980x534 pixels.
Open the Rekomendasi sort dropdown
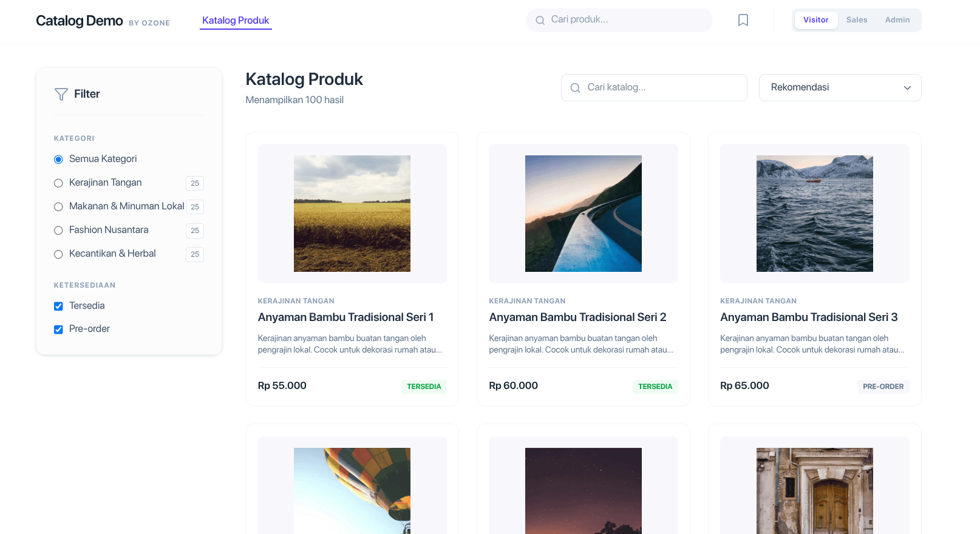coord(840,87)
